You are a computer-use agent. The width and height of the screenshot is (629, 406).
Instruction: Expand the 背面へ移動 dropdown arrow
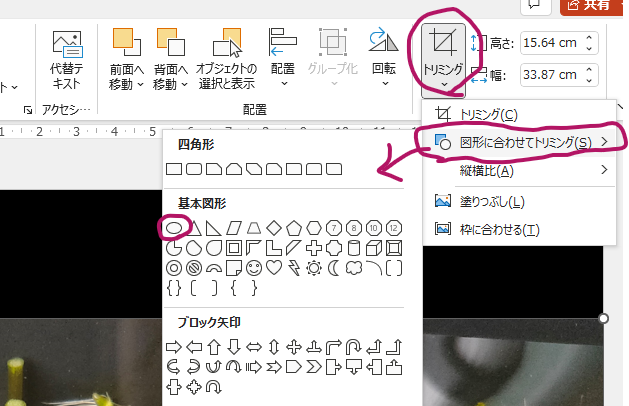(x=185, y=85)
